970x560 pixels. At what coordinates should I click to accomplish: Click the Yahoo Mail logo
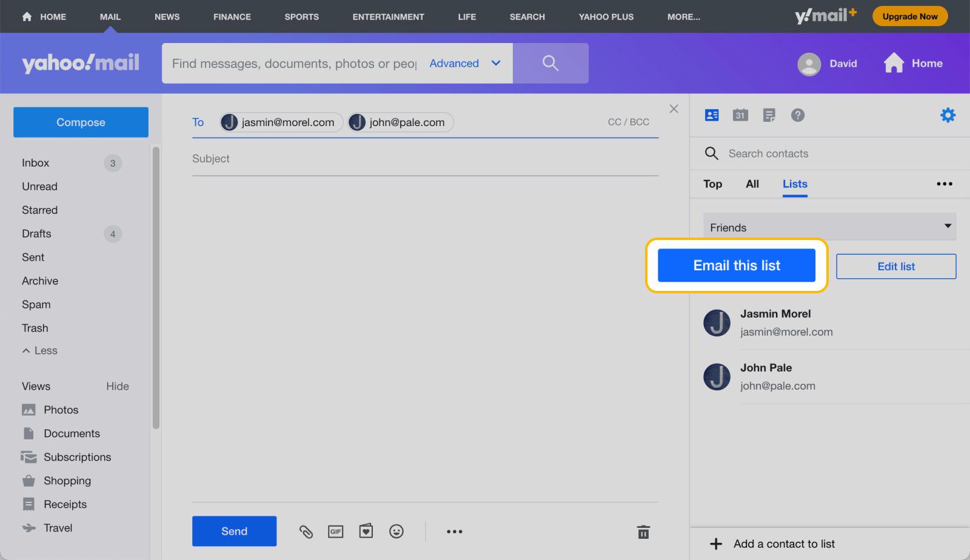[81, 62]
